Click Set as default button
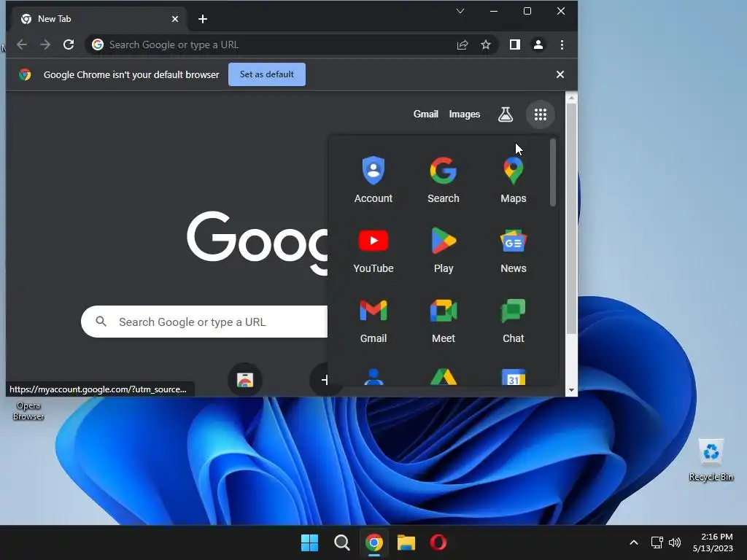The image size is (747, 560). click(267, 74)
